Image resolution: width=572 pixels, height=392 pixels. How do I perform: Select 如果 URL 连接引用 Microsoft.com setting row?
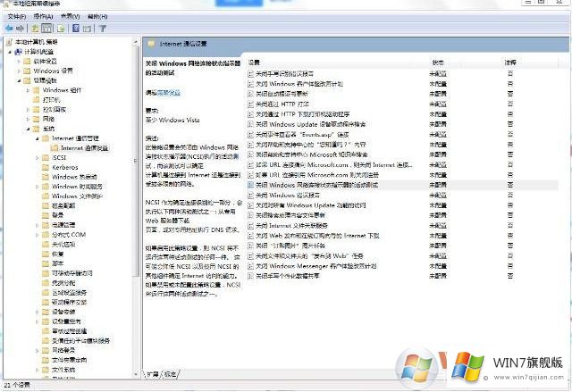403,175
